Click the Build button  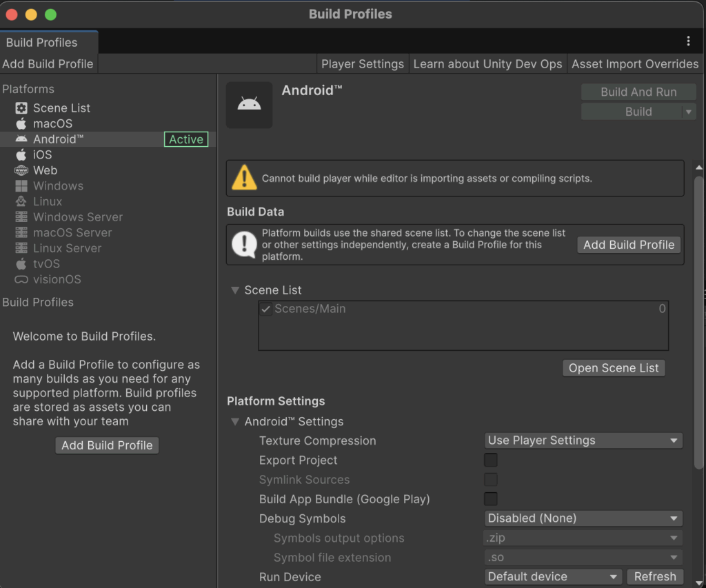click(x=632, y=112)
